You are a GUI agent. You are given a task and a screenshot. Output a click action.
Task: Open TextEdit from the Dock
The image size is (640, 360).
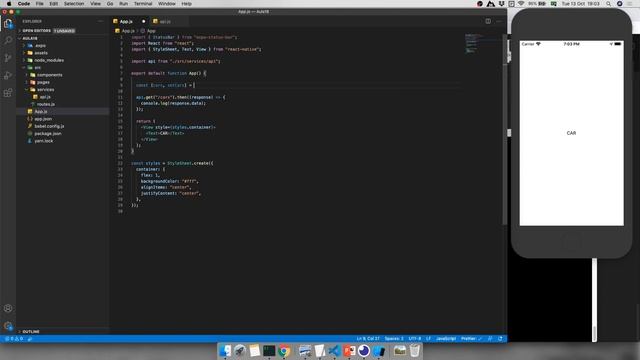320,351
